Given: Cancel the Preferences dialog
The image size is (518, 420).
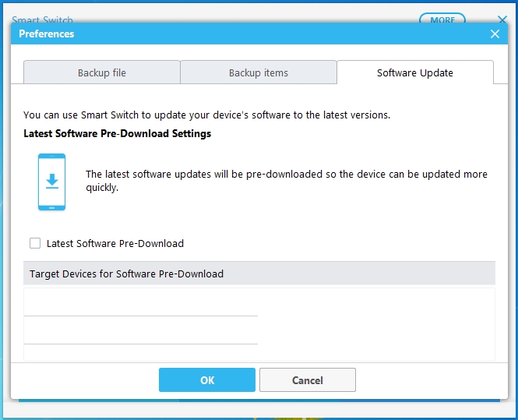Looking at the screenshot, I should pos(308,380).
